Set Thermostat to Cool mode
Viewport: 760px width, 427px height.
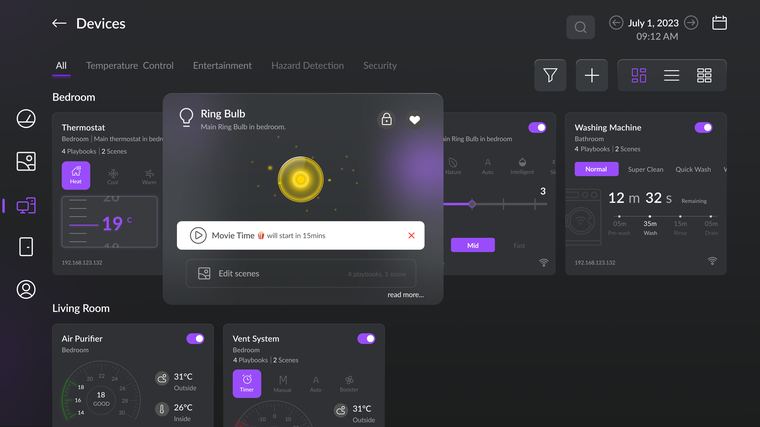click(x=112, y=176)
